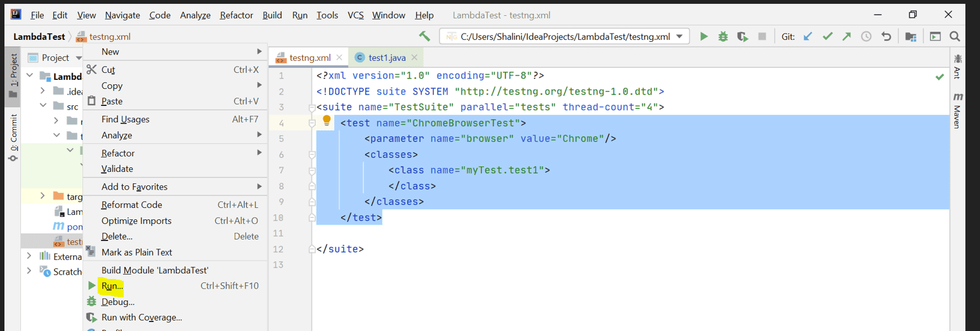The image size is (980, 331).
Task: Select Paste in the context menu
Action: click(x=175, y=101)
